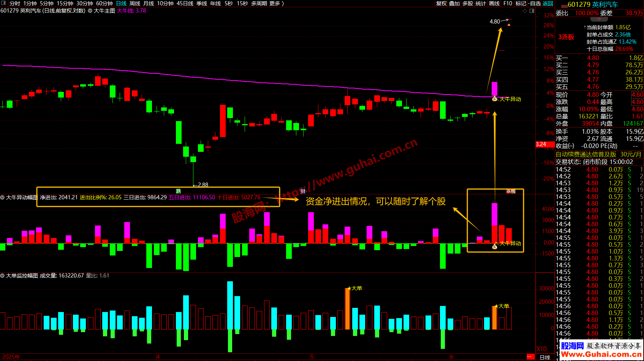This screenshot has width=644, height=361.
Task: Select the 1分钟 period
Action: (x=30, y=3)
